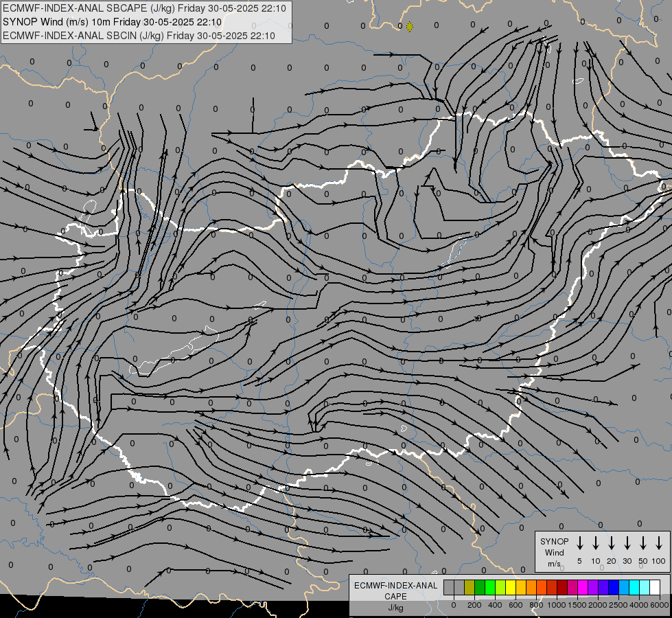This screenshot has width=672, height=618.
Task: Select the bright green CAPE legend swatch
Action: click(490, 587)
